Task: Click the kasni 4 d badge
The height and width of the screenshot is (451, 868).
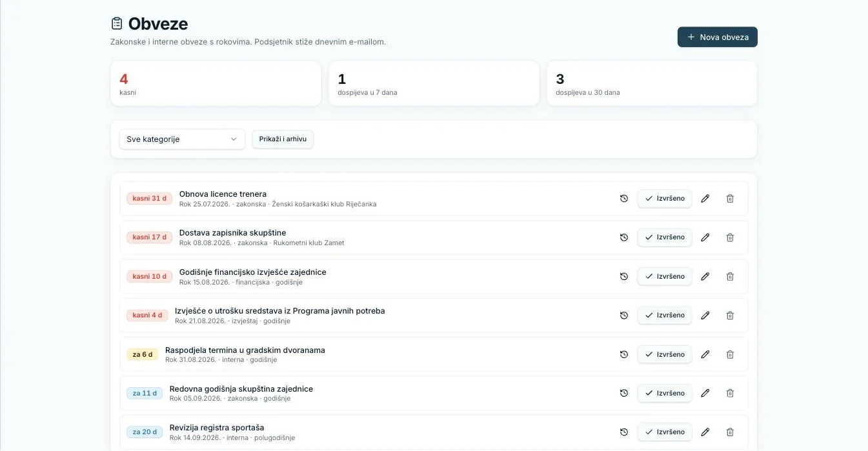Action: (147, 316)
